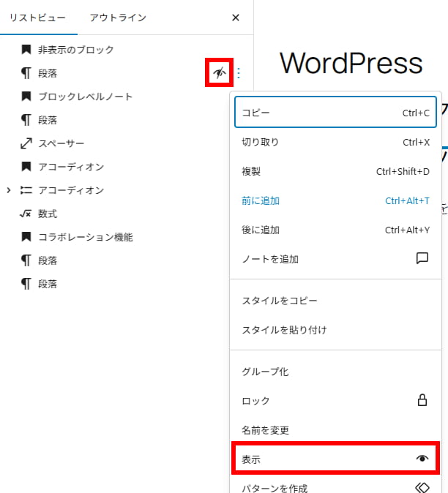Select the コラボレーション機能 block in list

click(85, 237)
